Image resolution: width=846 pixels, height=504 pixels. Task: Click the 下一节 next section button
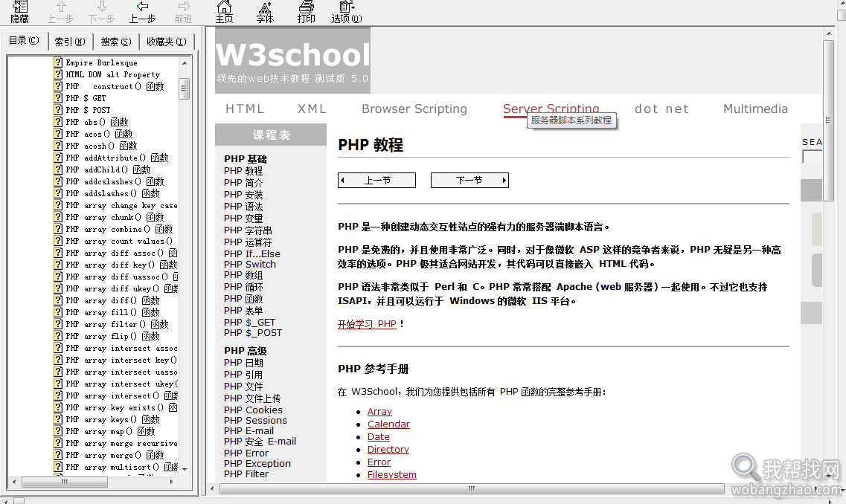point(470,180)
